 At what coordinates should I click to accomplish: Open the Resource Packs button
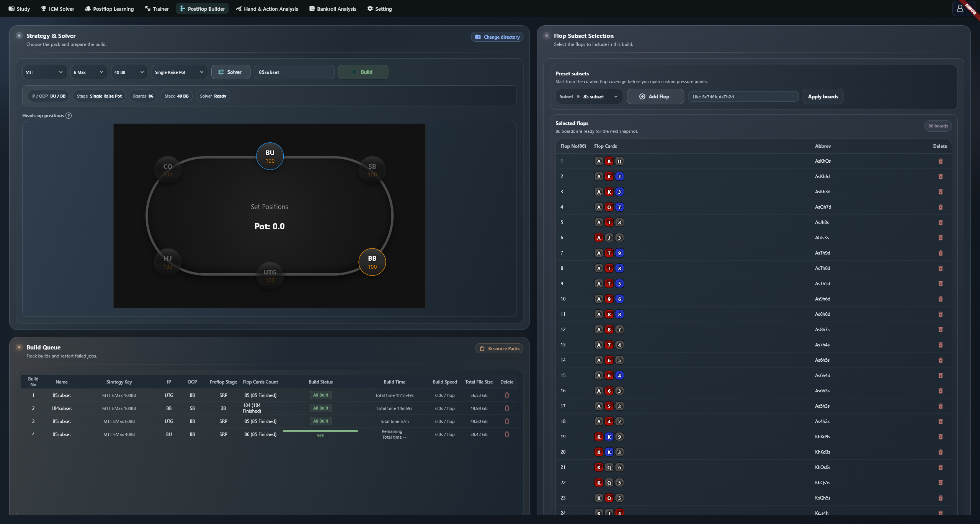(500, 348)
